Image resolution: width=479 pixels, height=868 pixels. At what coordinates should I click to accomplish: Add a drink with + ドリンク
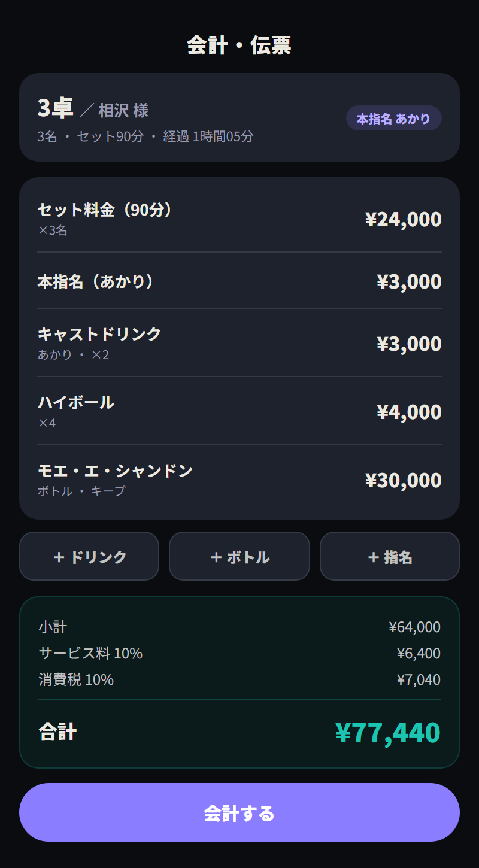89,556
